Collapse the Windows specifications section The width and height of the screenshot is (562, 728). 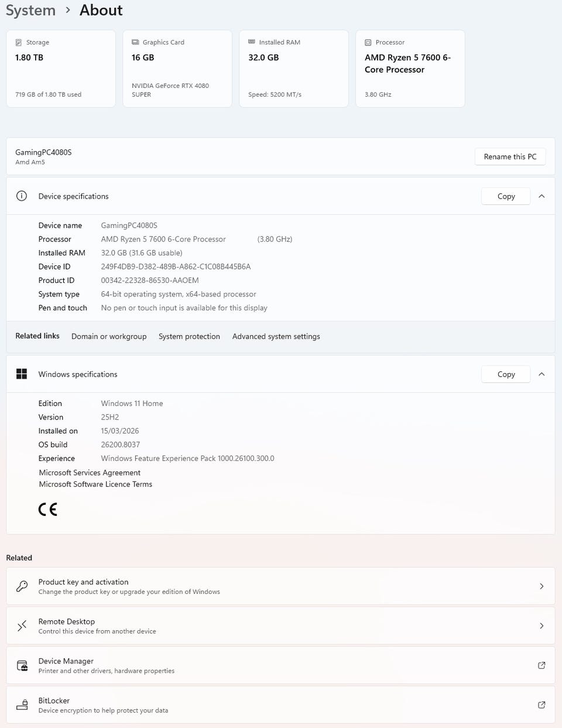pos(542,374)
